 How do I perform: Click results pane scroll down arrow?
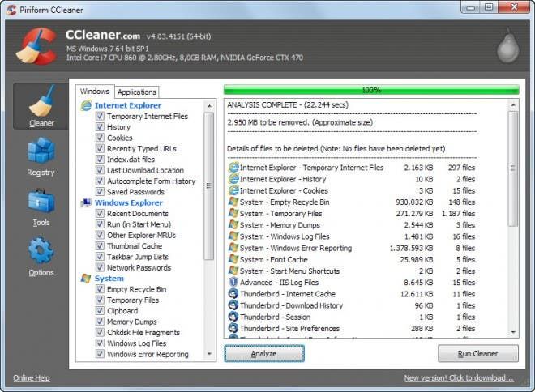(x=513, y=332)
